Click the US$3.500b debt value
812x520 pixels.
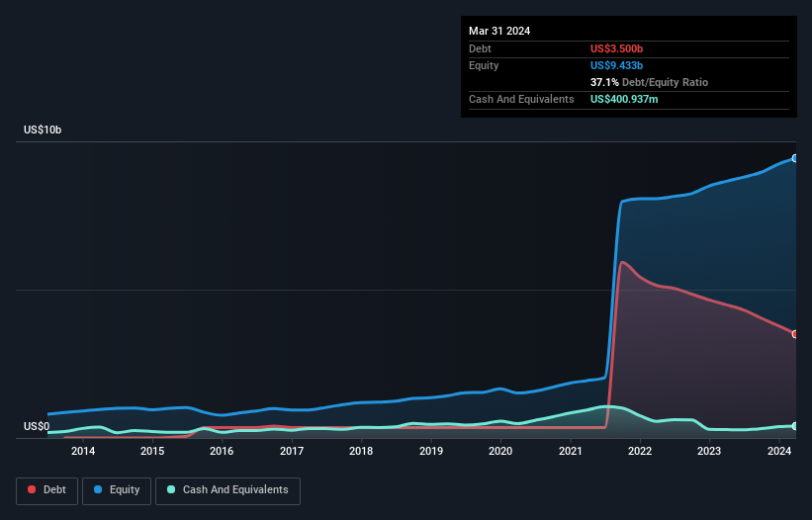tap(616, 48)
